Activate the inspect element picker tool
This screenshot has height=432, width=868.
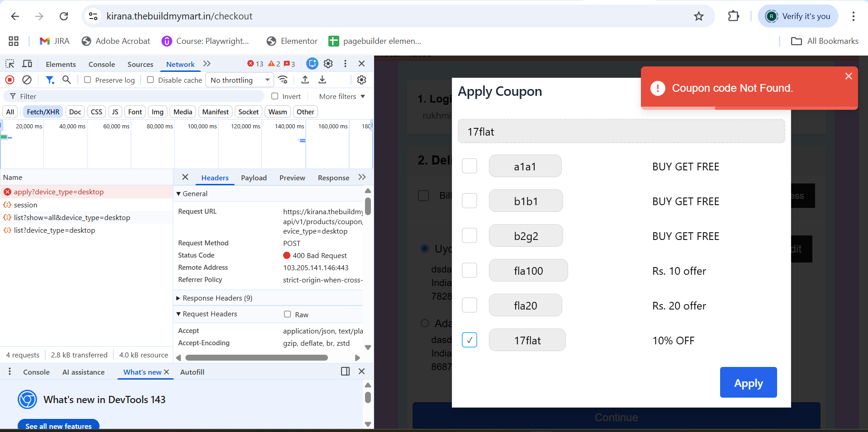click(x=10, y=64)
